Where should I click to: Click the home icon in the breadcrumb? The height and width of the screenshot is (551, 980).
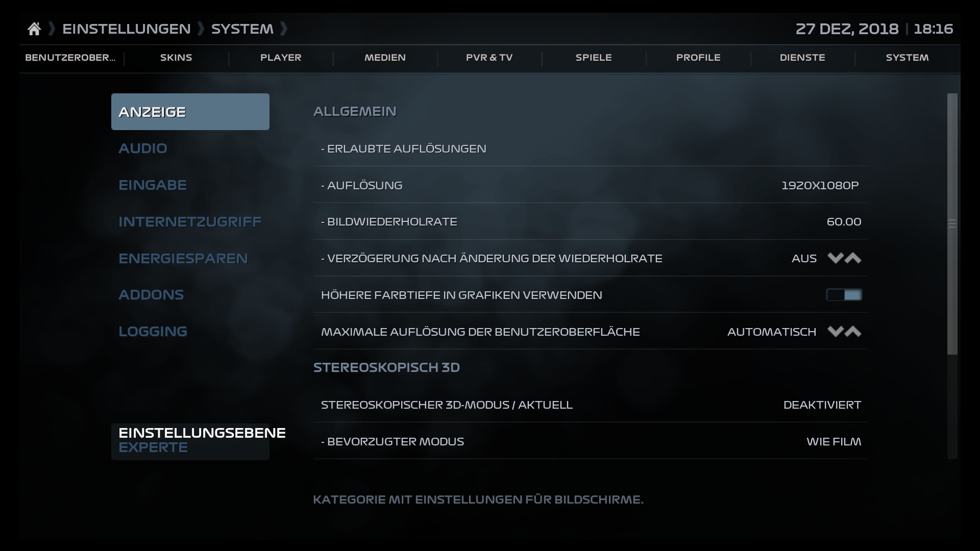coord(34,28)
